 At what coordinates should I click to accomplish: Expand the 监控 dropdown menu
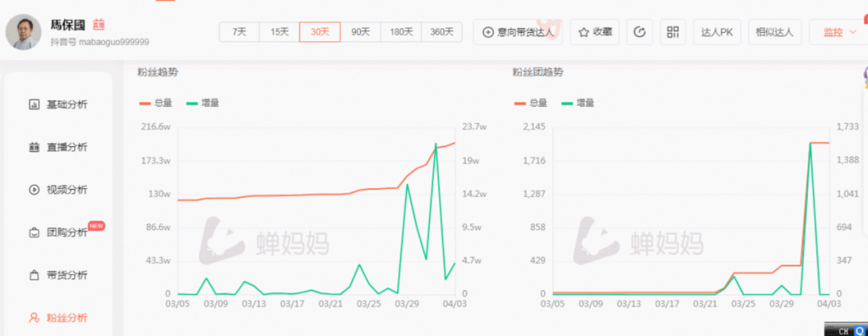pos(838,32)
